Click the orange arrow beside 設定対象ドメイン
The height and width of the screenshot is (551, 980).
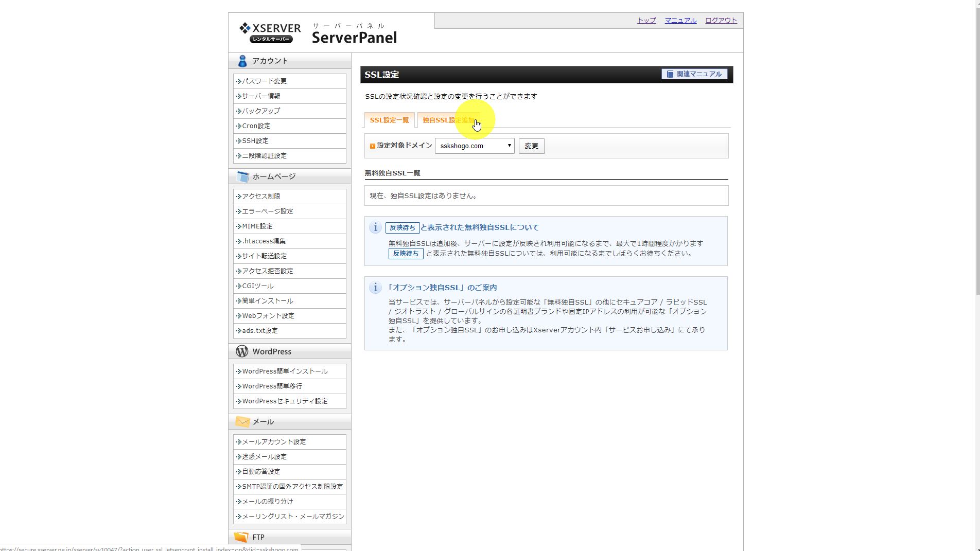[372, 146]
